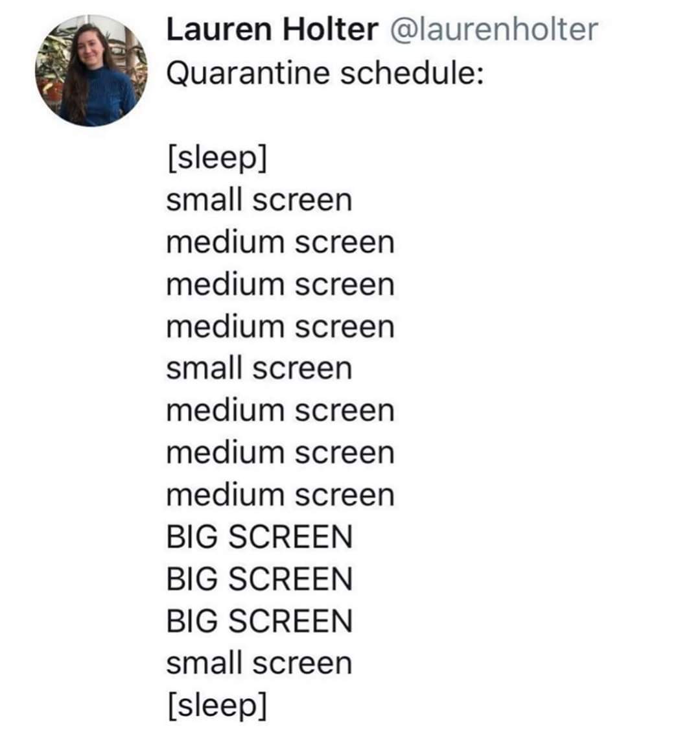The height and width of the screenshot is (730, 700).
Task: Click the last BIG SCREEN line
Action: (259, 621)
